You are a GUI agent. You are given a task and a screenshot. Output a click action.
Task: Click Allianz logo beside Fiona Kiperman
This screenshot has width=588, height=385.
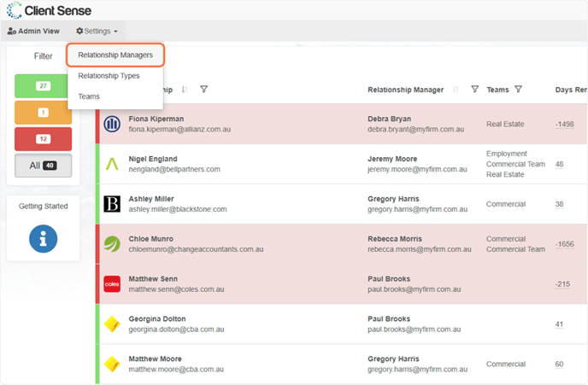click(x=112, y=124)
